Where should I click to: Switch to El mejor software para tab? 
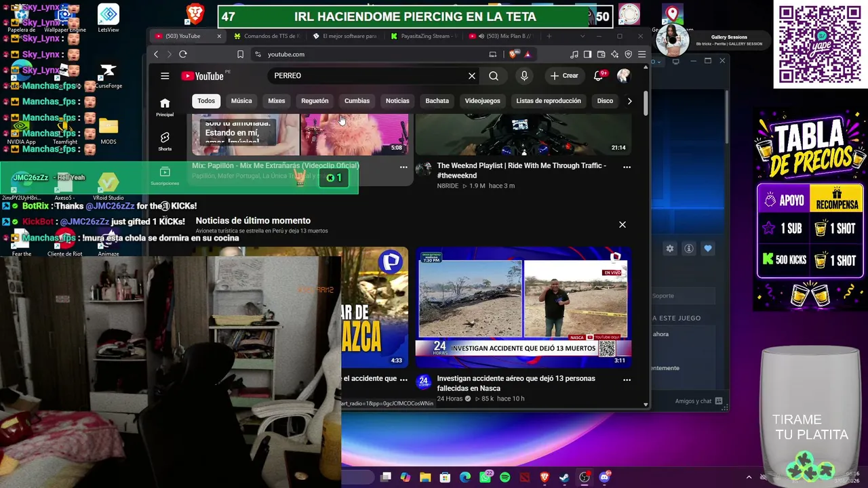(x=346, y=36)
